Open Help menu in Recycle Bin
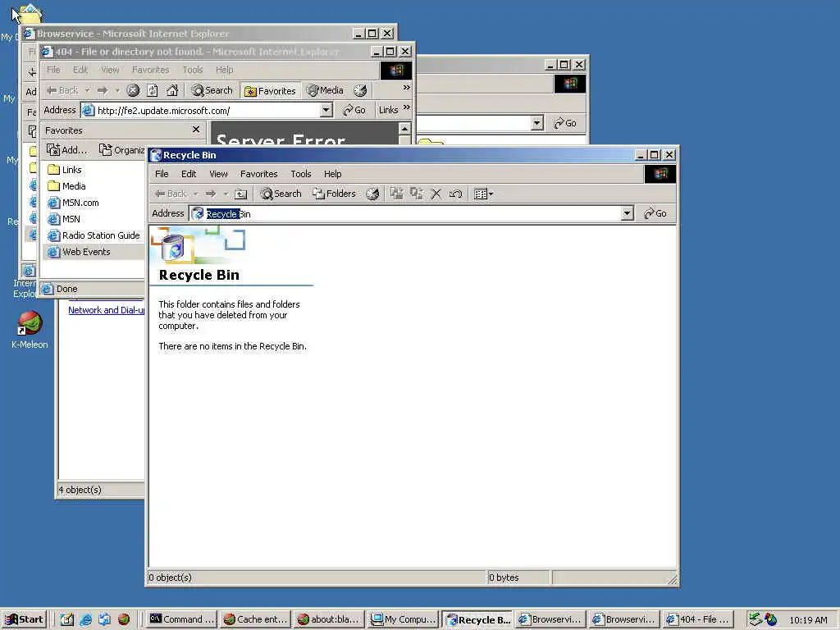Viewport: 840px width, 630px height. point(332,174)
